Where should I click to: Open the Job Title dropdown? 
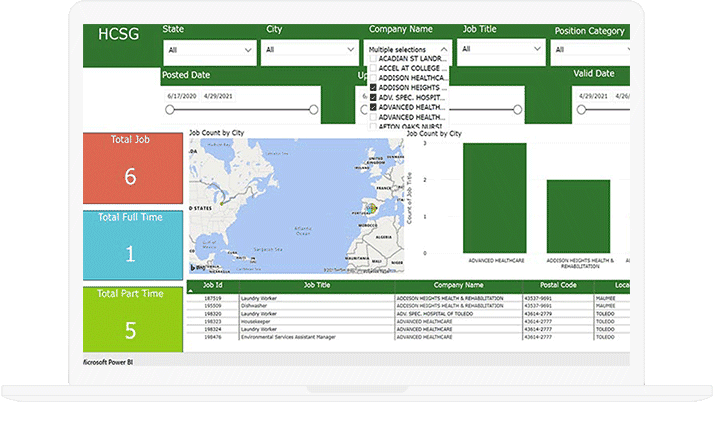(x=501, y=49)
